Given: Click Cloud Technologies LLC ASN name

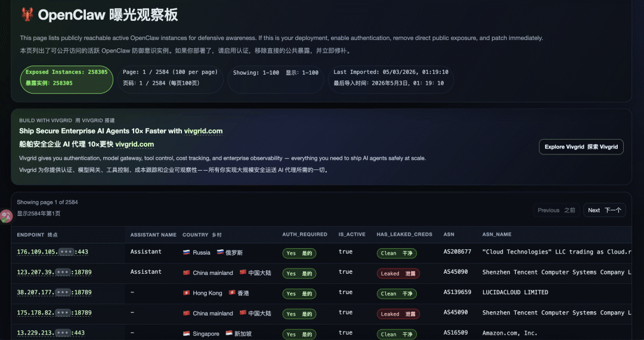Looking at the screenshot, I should point(557,252).
